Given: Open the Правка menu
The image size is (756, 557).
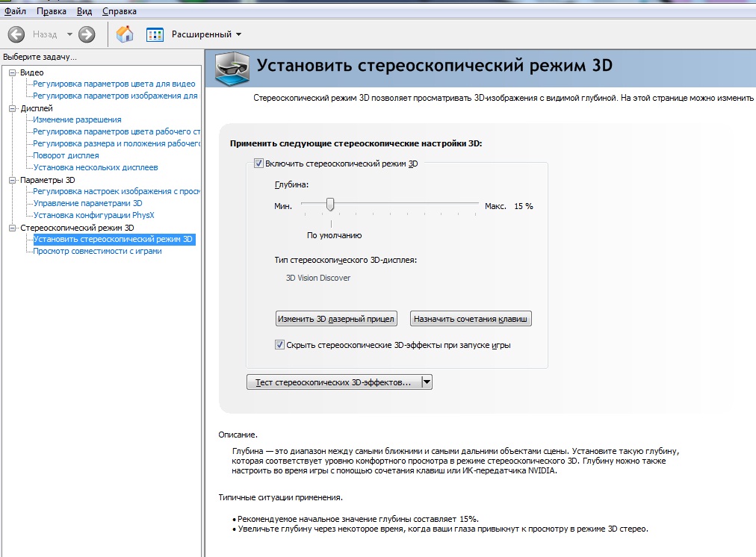Looking at the screenshot, I should tap(51, 11).
